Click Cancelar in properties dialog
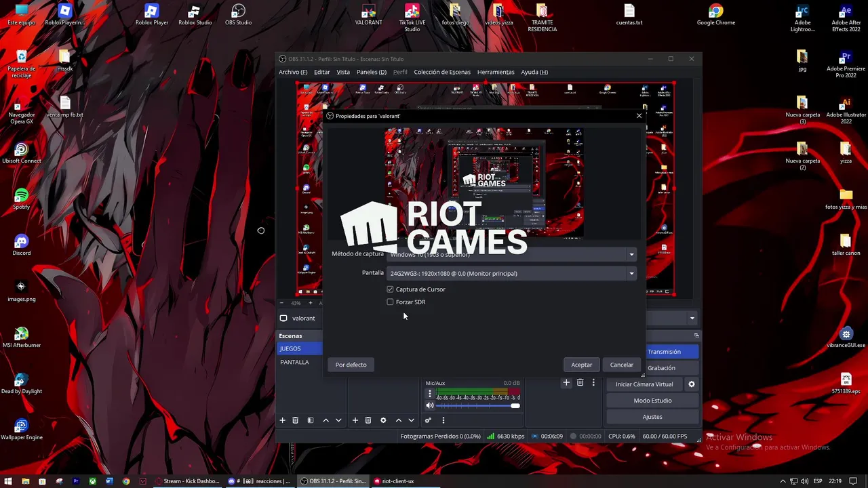The width and height of the screenshot is (868, 488). point(621,365)
